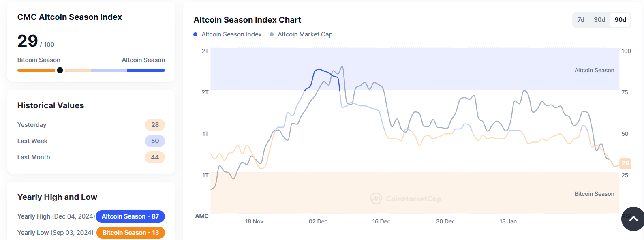Switch to the 7d chart view
The image size is (644, 240).
(581, 19)
